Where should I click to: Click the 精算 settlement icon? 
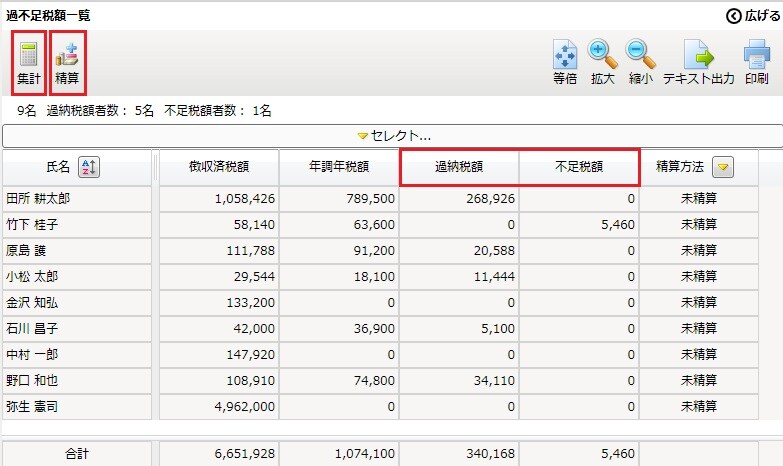coord(67,61)
